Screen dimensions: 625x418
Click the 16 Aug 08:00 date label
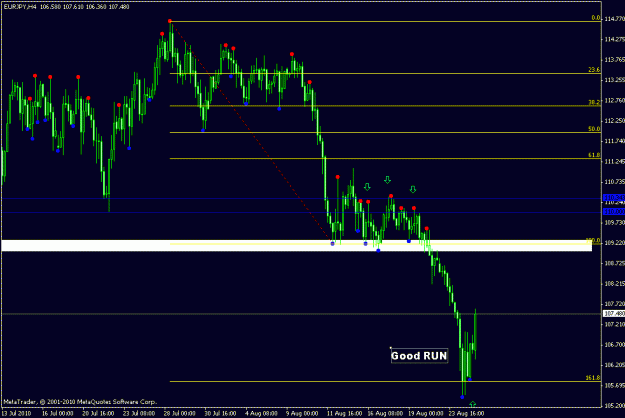click(x=385, y=414)
